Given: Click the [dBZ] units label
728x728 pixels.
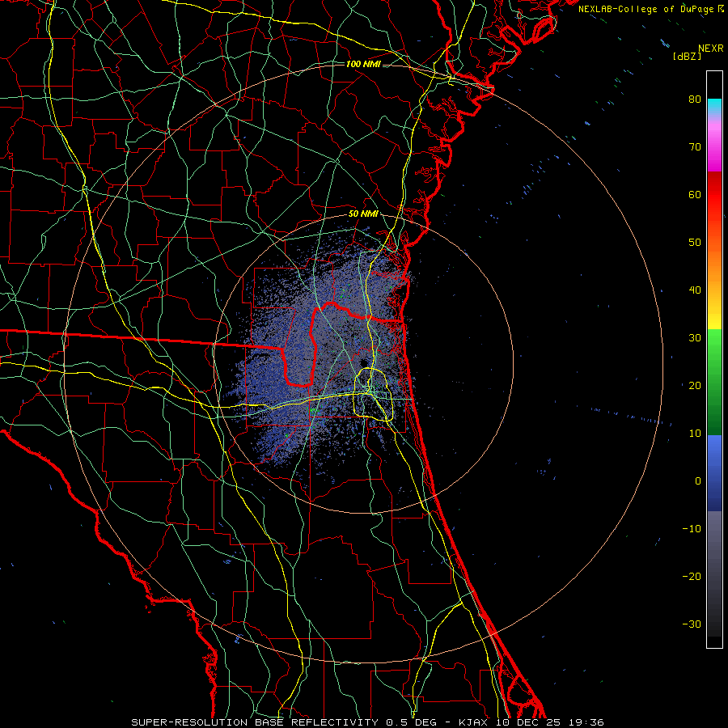Looking at the screenshot, I should (687, 56).
